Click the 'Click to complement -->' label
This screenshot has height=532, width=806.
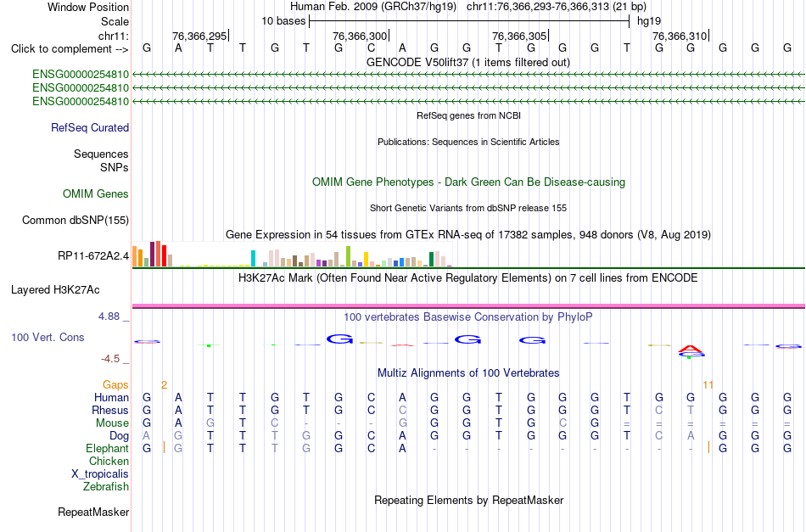(70, 49)
